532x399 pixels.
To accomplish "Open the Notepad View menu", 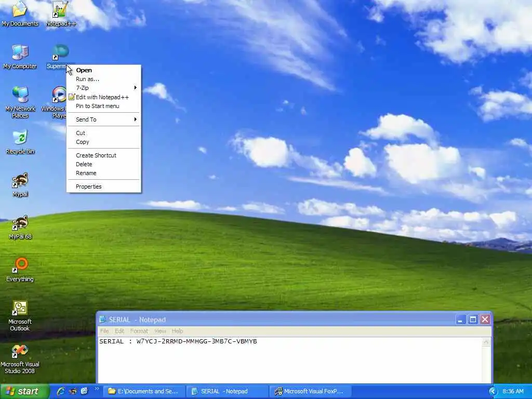I will (x=160, y=331).
